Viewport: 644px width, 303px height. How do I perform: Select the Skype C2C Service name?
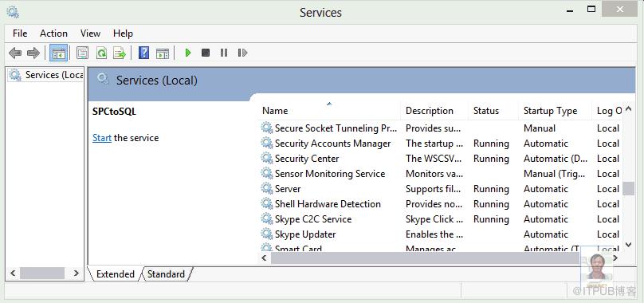[x=313, y=219]
